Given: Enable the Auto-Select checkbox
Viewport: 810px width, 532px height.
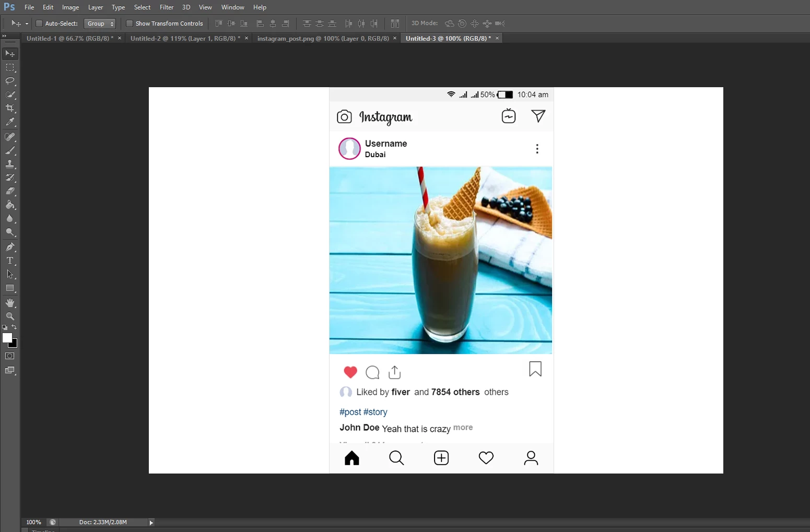Looking at the screenshot, I should [39, 23].
